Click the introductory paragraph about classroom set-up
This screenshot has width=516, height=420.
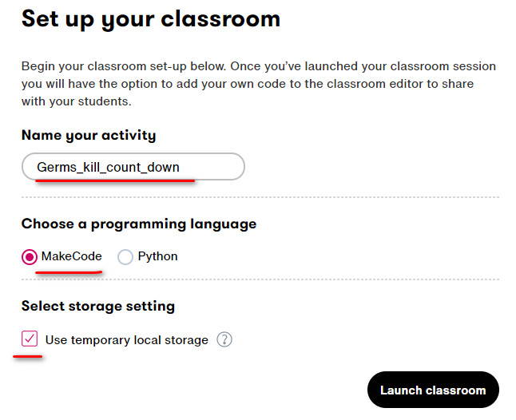tap(259, 84)
